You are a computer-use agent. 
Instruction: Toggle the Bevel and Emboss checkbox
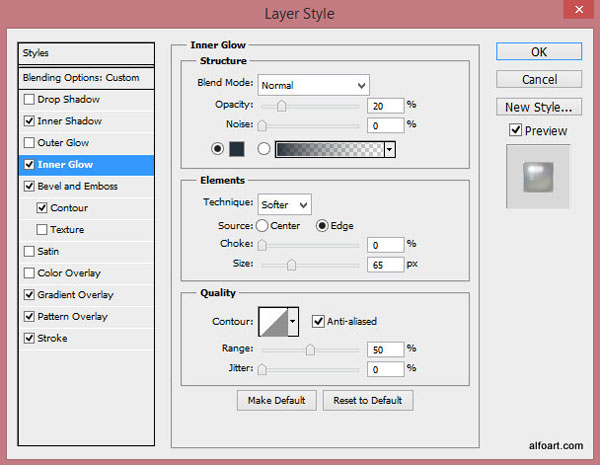coord(29,186)
